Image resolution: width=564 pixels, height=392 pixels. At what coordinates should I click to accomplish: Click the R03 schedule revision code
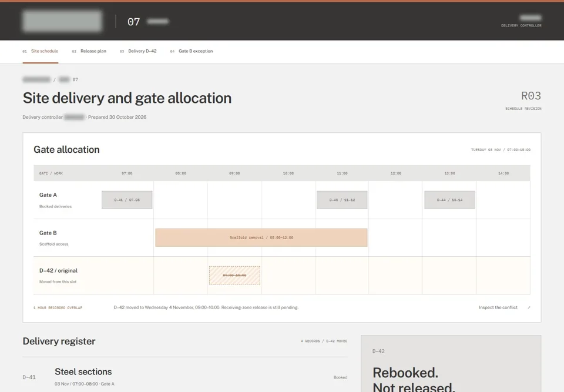[x=531, y=96]
